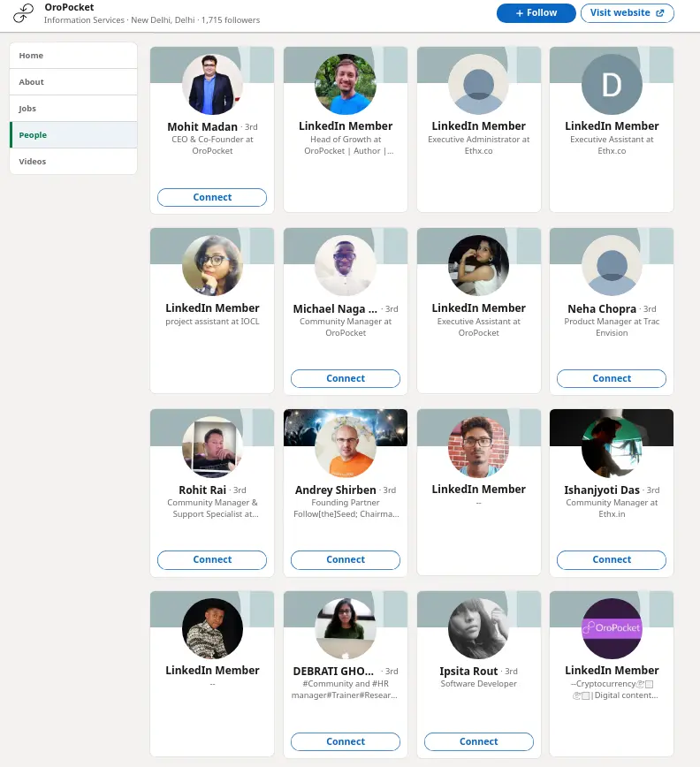Connect with Michael Naga

346,378
